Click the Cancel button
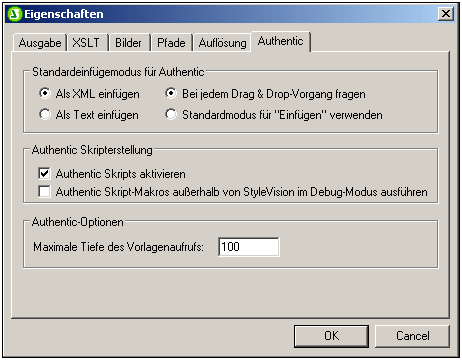Screen dimensions: 462x360 pyautogui.click(x=412, y=336)
